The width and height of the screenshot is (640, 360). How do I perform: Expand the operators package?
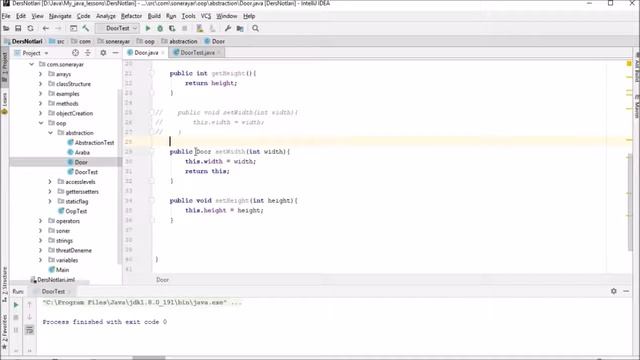click(40, 221)
